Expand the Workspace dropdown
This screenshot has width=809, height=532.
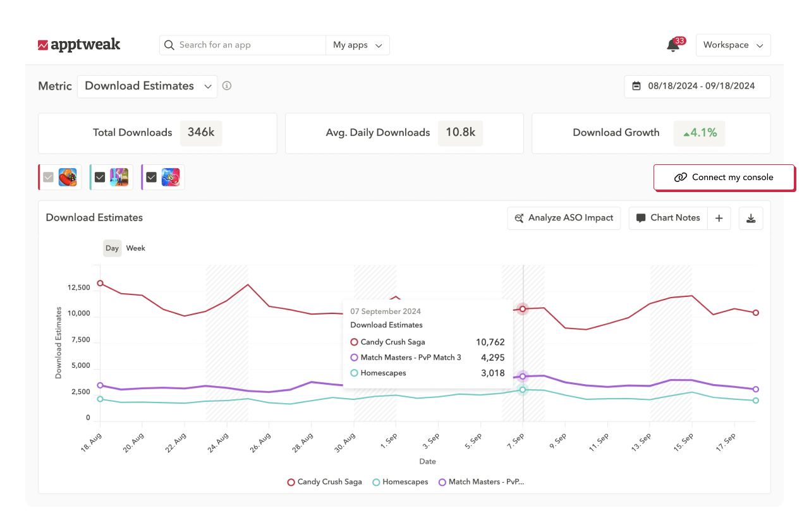(x=733, y=45)
